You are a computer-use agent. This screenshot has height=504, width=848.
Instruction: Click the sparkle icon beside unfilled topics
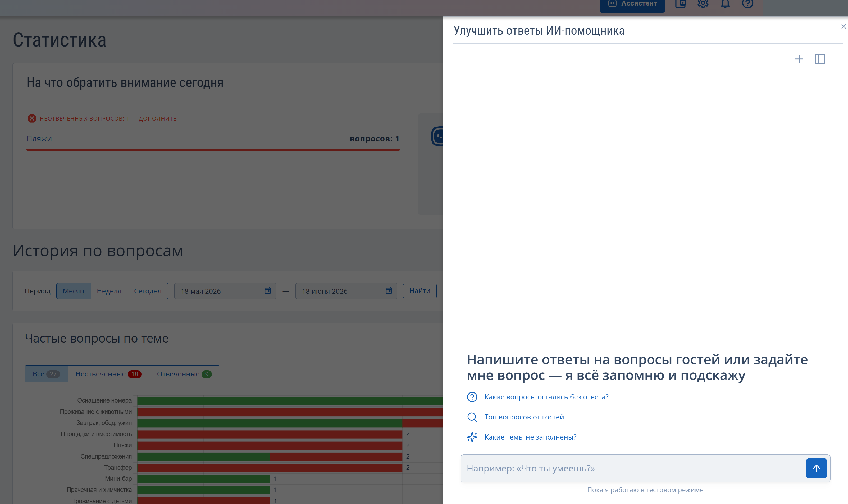(472, 437)
